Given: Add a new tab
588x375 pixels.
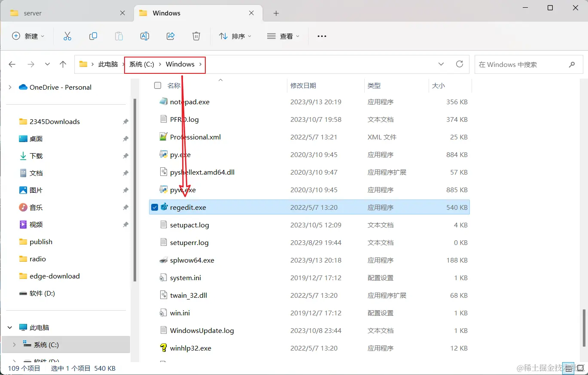Looking at the screenshot, I should (x=276, y=13).
